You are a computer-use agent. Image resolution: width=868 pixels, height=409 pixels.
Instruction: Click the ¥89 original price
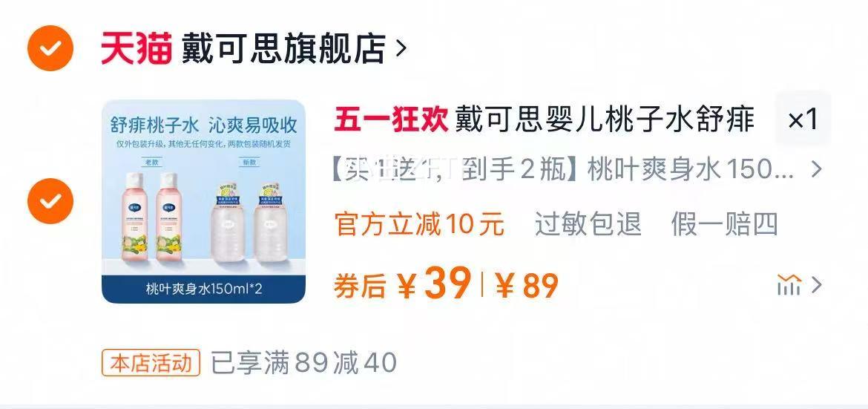point(527,286)
